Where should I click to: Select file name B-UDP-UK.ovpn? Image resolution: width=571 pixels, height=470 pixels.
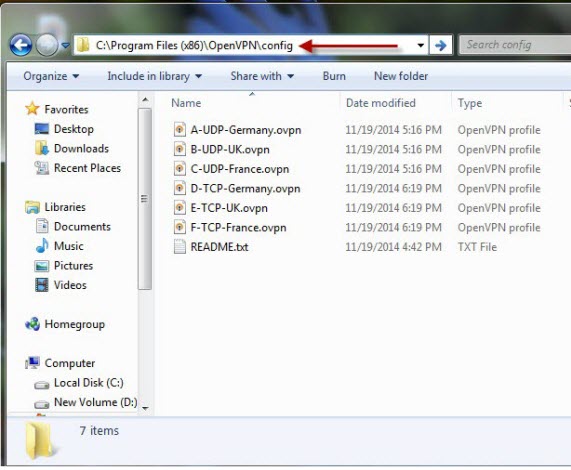(x=230, y=150)
